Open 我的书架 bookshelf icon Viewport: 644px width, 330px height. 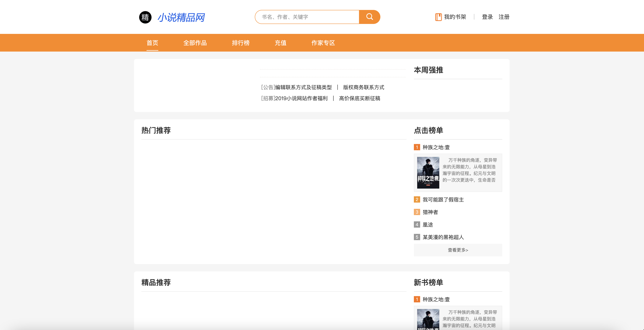(x=438, y=17)
